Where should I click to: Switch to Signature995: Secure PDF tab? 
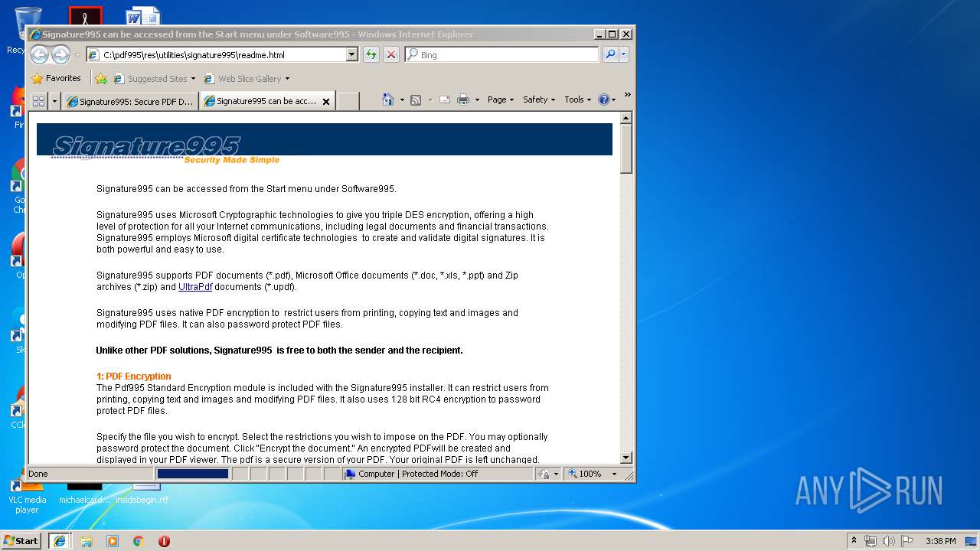click(130, 101)
